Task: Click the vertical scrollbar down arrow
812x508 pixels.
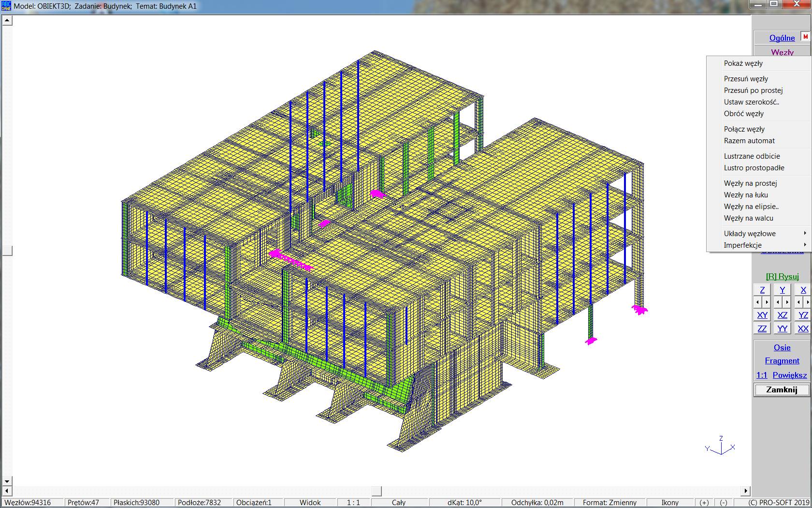Action: point(7,481)
